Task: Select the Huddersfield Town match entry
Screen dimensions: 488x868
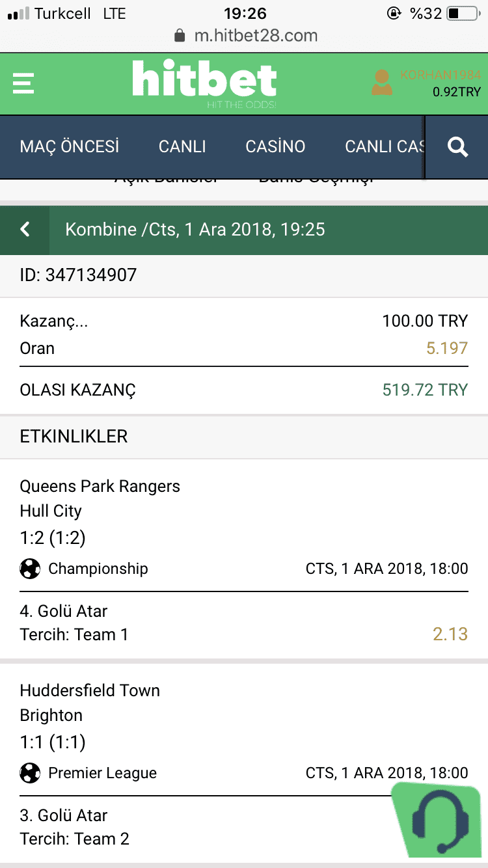Action: tap(244, 764)
